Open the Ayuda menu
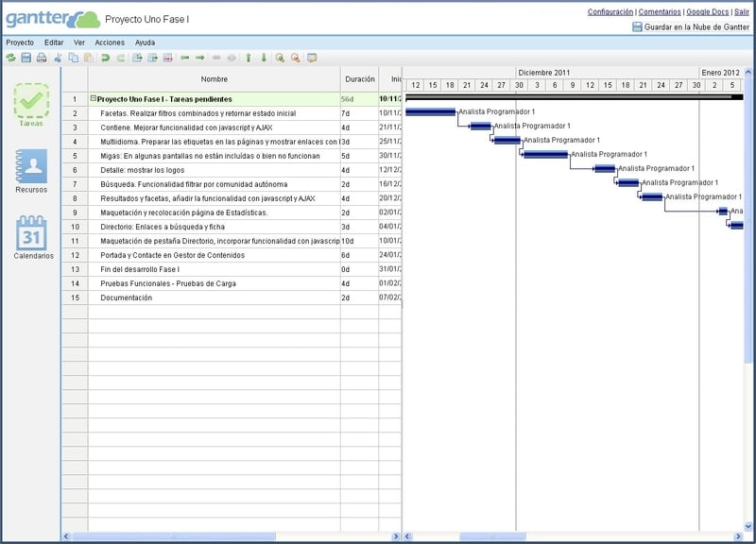This screenshot has height=544, width=756. 145,42
